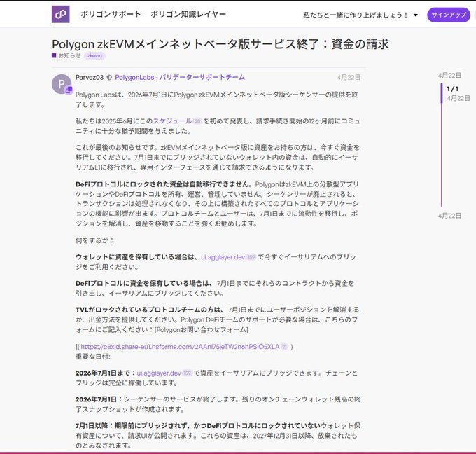Open PolygonLabs - バリデーターサポートチーム group link
Image resolution: width=476 pixels, height=454 pixels.
point(180,78)
